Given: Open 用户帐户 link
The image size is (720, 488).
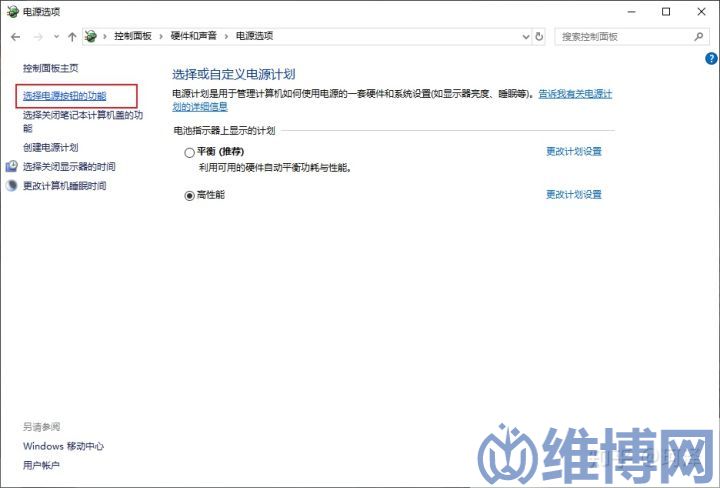Looking at the screenshot, I should [41, 465].
